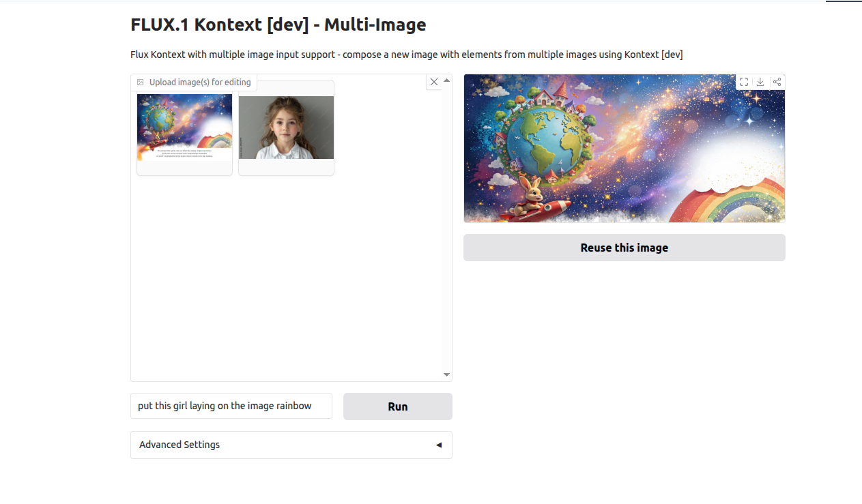Screen dimensions: 862x504
Task: Share the generated output image
Action: click(777, 82)
